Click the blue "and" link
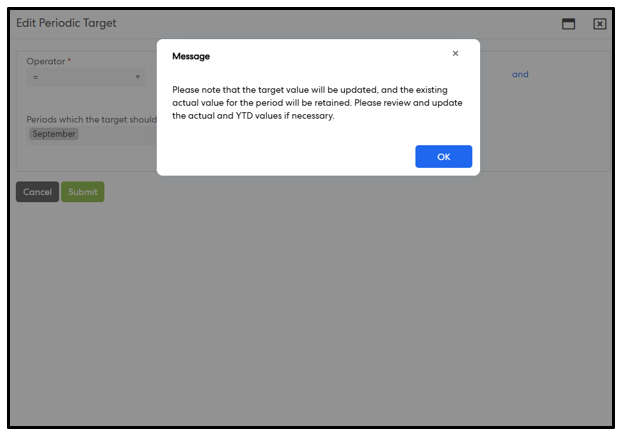This screenshot has width=622, height=436. pyautogui.click(x=520, y=74)
